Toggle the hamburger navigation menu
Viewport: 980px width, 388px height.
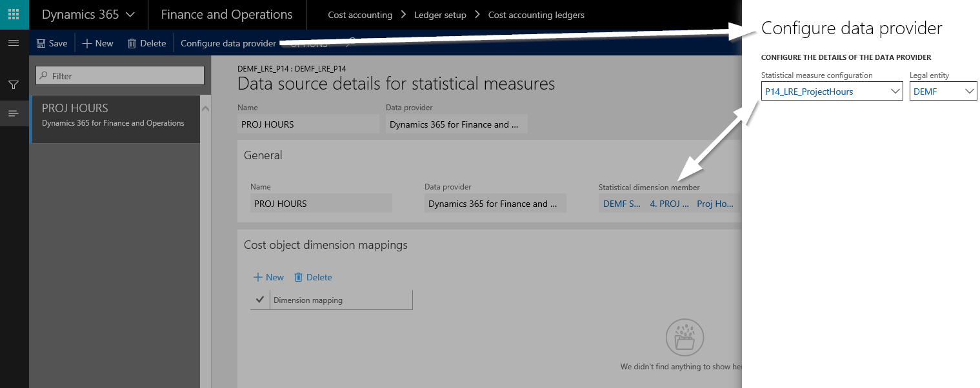14,43
